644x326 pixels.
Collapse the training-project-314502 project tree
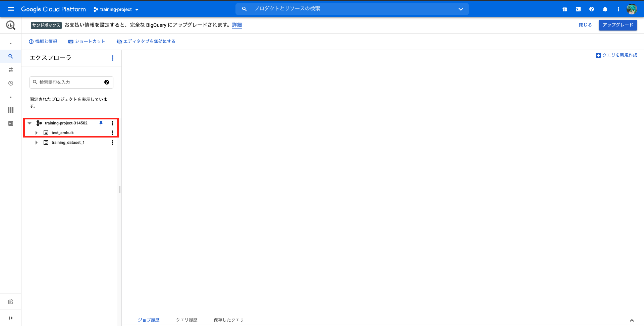[x=30, y=123]
